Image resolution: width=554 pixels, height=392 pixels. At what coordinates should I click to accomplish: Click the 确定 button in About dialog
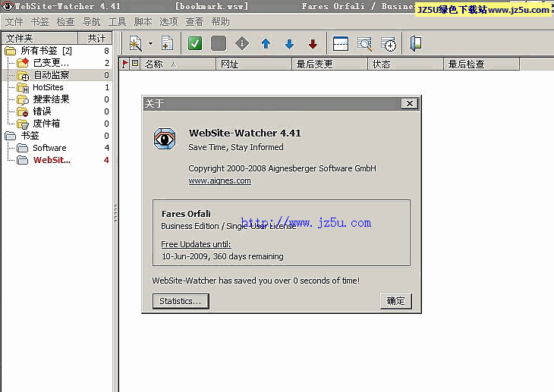[x=396, y=301]
